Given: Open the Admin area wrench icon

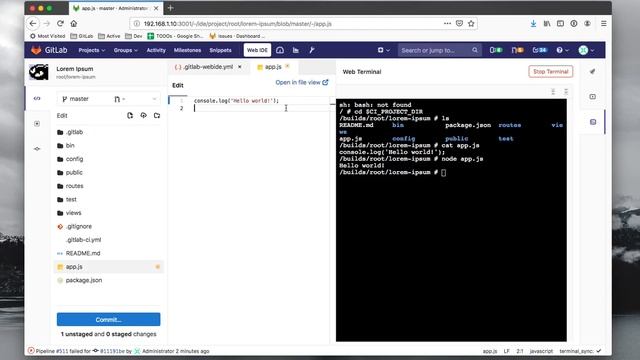Looking at the screenshot, I should (311, 50).
